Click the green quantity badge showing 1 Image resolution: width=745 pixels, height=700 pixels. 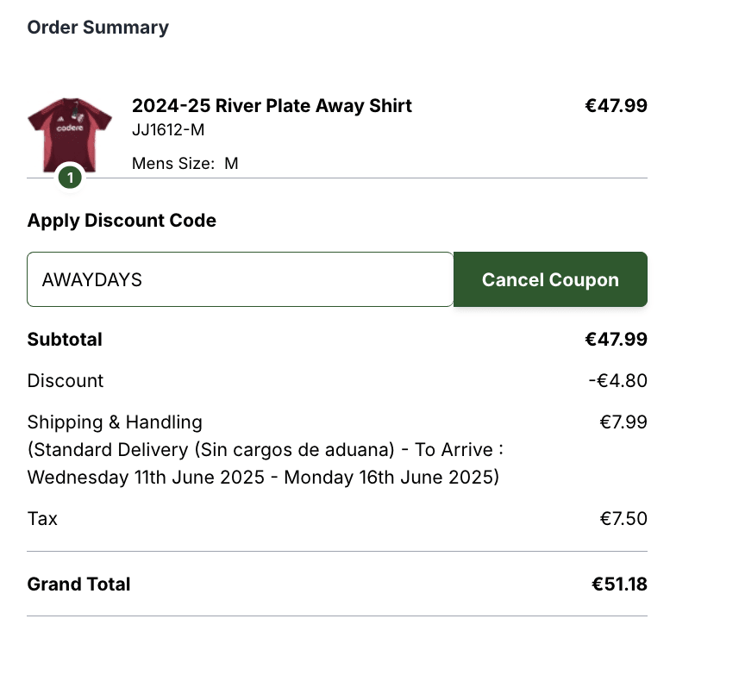click(70, 178)
